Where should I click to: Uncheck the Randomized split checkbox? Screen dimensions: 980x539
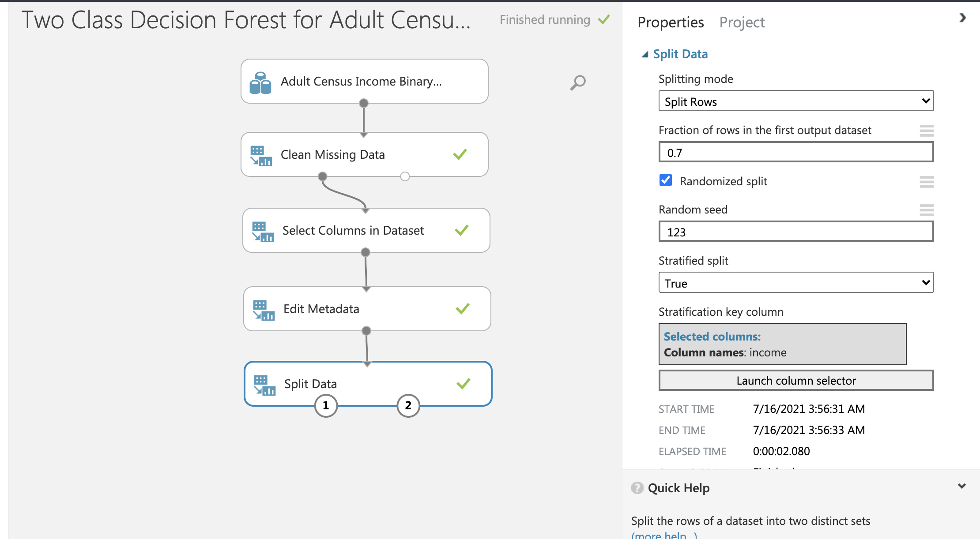click(x=665, y=180)
